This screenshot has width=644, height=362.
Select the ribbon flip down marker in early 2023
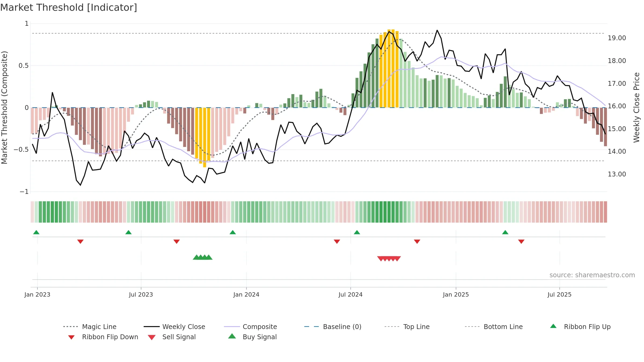point(80,242)
